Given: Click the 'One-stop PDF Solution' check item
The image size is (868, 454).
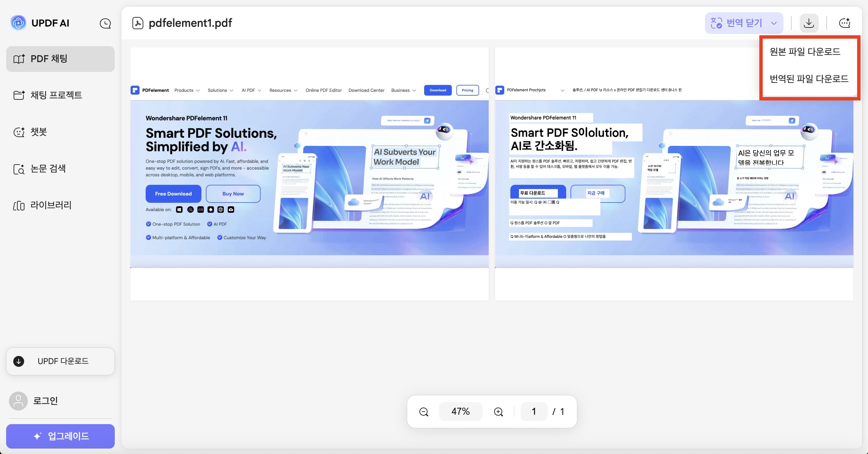Looking at the screenshot, I should point(173,224).
